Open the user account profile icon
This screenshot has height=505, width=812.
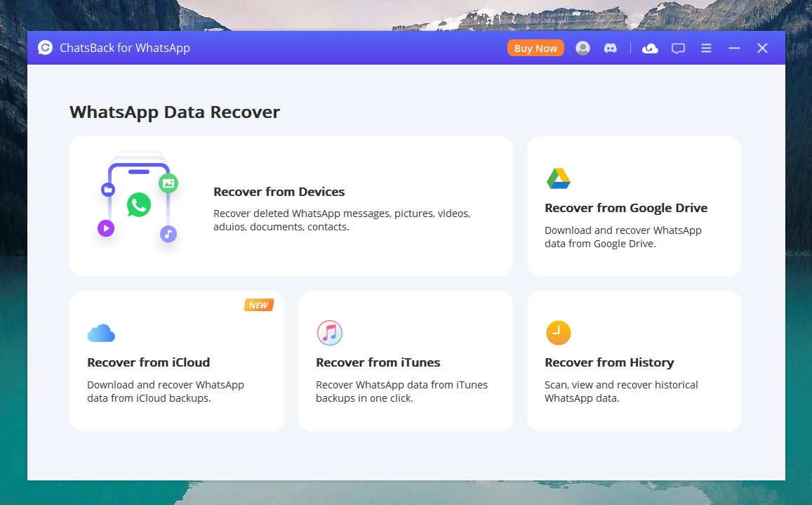tap(583, 48)
